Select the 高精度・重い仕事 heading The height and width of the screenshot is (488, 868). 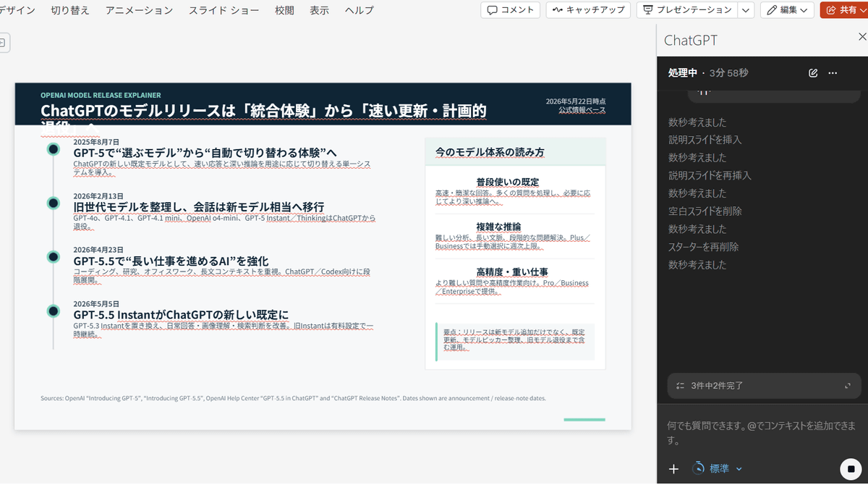tap(512, 272)
